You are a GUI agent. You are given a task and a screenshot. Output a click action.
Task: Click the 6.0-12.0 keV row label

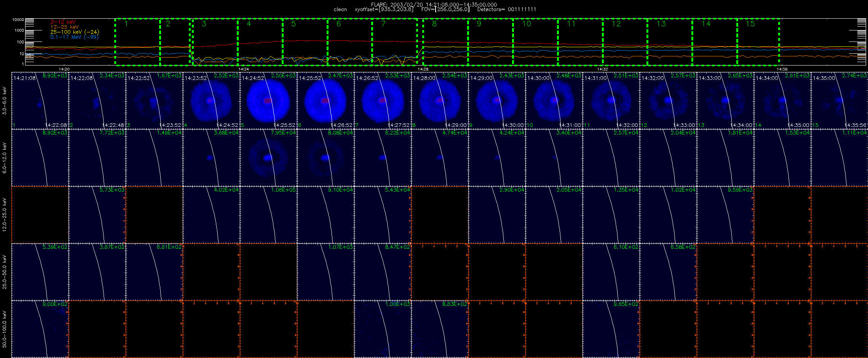coord(5,158)
